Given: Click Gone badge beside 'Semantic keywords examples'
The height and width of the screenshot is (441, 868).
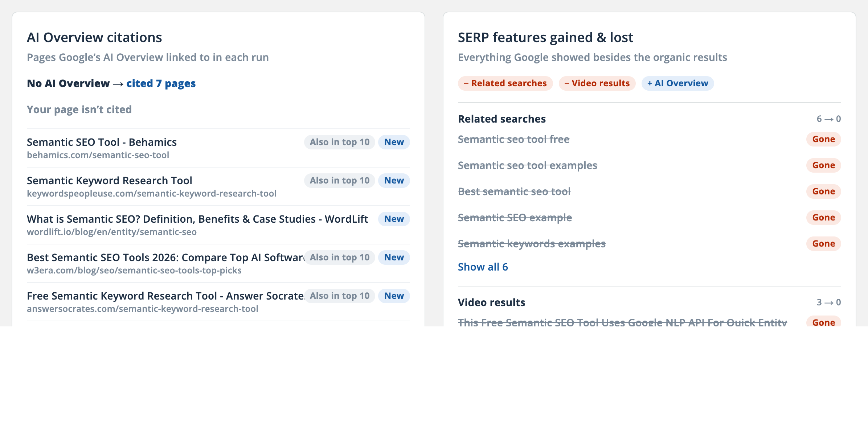Looking at the screenshot, I should pos(824,244).
